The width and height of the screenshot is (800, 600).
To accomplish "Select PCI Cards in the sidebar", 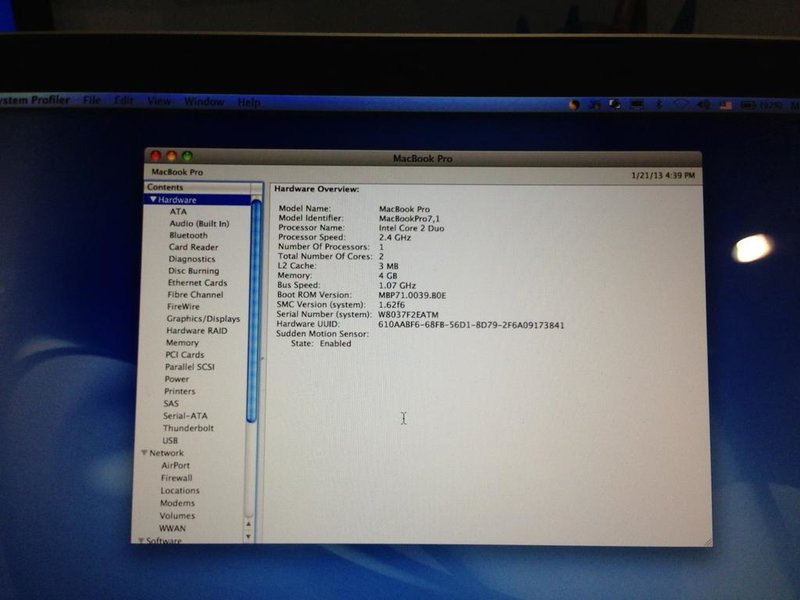I will coord(185,355).
